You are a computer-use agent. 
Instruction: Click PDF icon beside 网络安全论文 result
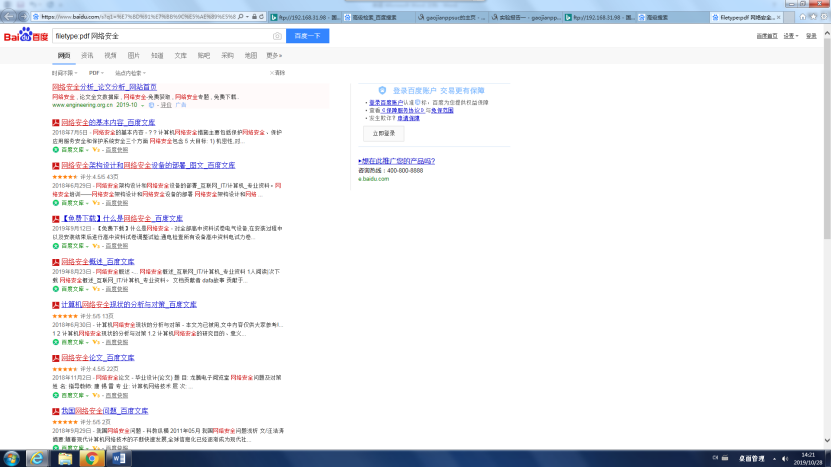click(x=55, y=358)
